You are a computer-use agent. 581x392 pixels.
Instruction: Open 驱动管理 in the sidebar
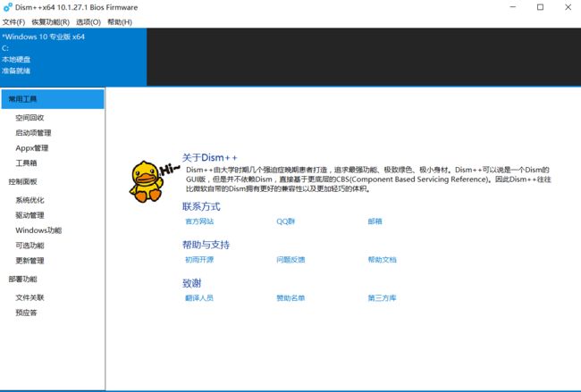click(29, 215)
